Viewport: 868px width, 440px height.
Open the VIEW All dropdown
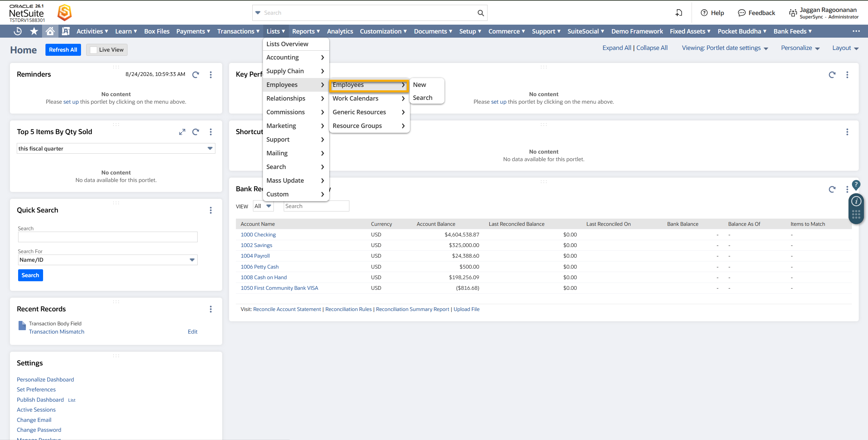[x=263, y=206]
